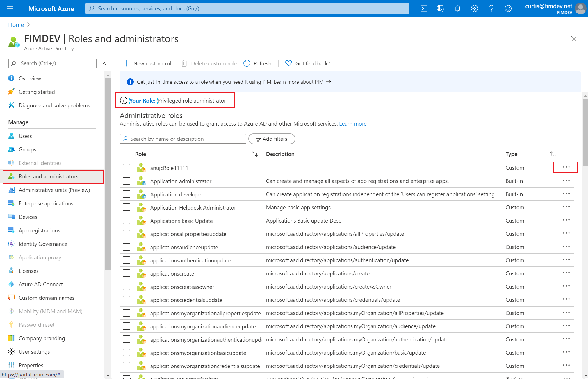Select the applicationscreate row checkbox
This screenshot has width=588, height=379.
pos(126,273)
